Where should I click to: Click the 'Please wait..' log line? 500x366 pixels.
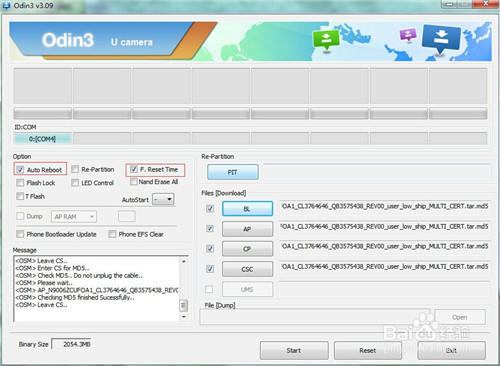[x=44, y=283]
